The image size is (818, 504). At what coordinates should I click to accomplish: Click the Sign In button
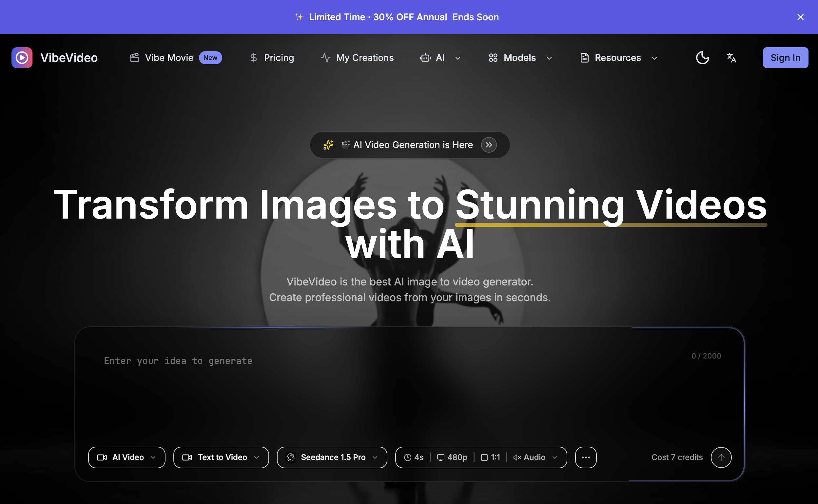(785, 58)
